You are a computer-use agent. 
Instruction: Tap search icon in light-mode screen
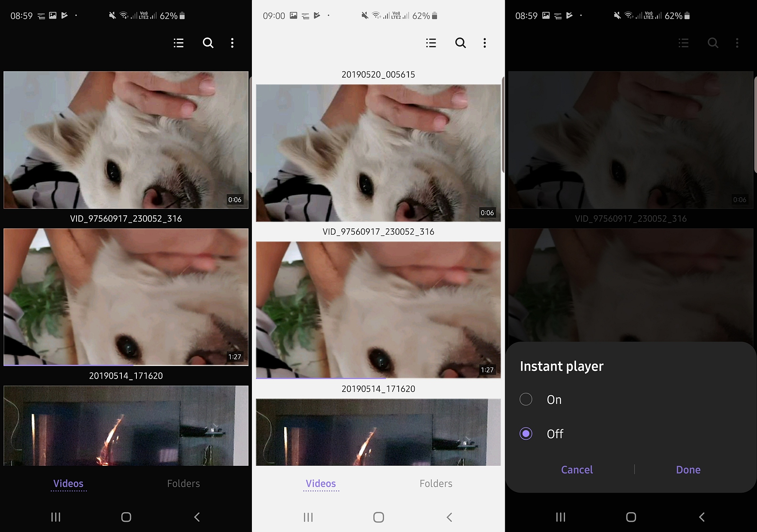pos(461,43)
